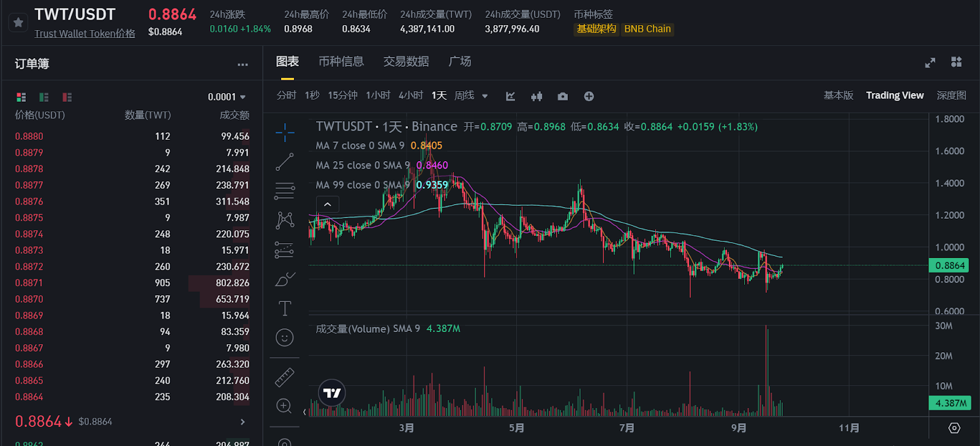Viewport: 980px width, 446px height.
Task: Select ruler measure tool
Action: tap(285, 377)
